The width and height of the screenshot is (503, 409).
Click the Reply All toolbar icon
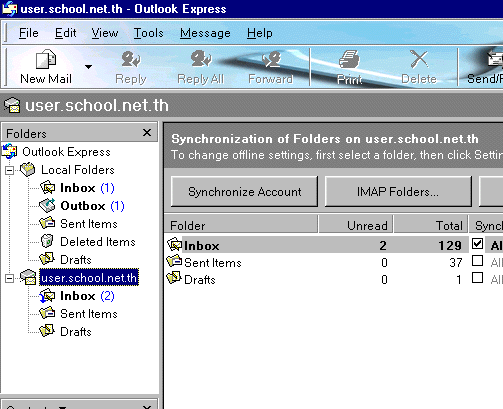[201, 59]
